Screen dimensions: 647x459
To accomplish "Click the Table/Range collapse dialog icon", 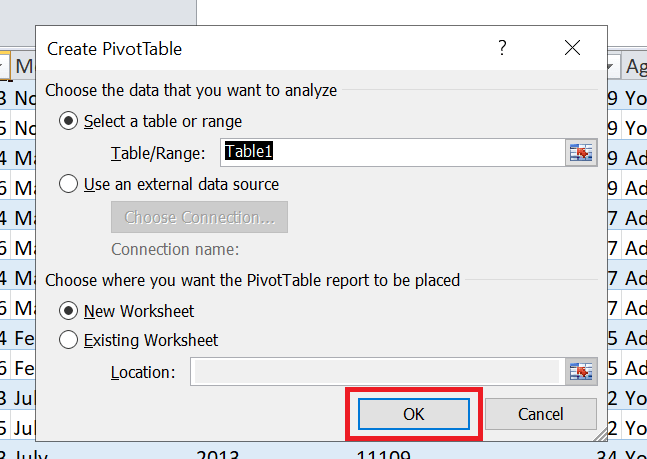I will (581, 152).
